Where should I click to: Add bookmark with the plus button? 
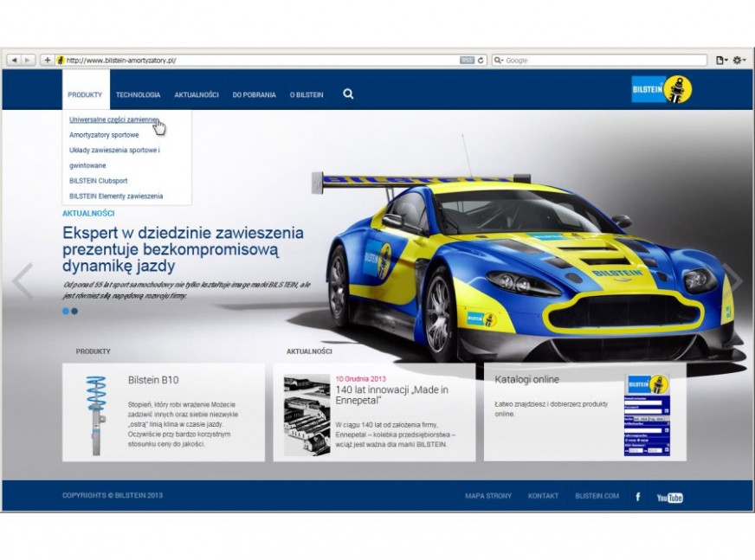47,60
